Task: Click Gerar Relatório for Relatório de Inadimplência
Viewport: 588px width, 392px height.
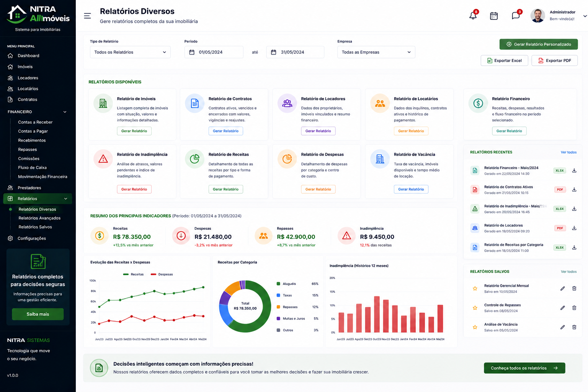Action: (x=134, y=189)
